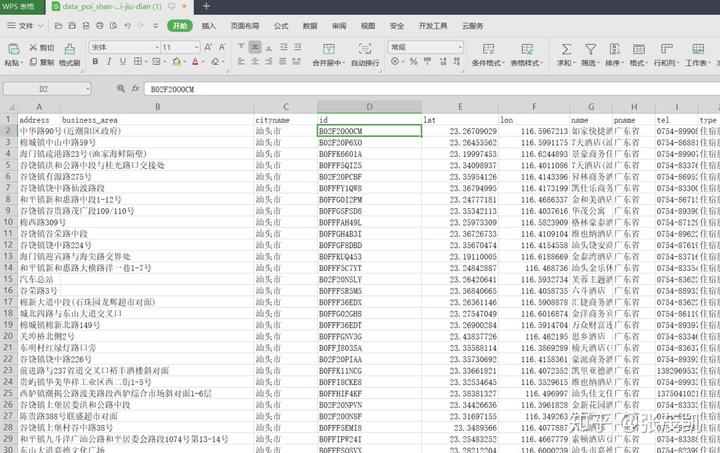720x453 pixels.
Task: Switch to the 页面布局 (Page Layout) tab
Action: [x=245, y=26]
